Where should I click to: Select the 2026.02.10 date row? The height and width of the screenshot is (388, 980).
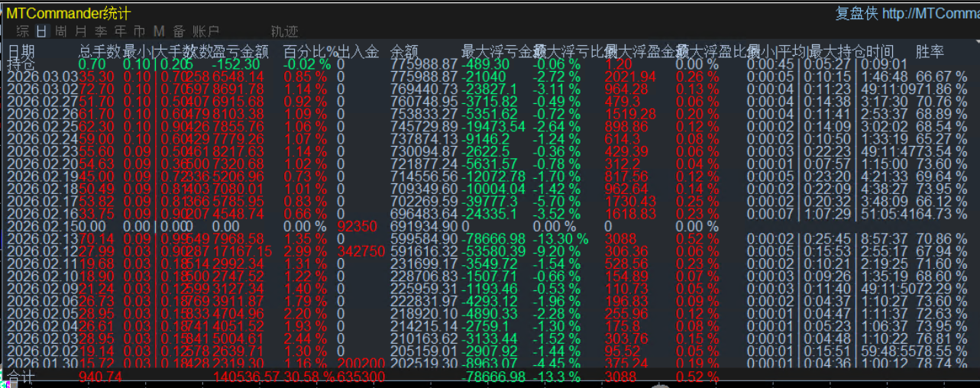pyautogui.click(x=42, y=276)
